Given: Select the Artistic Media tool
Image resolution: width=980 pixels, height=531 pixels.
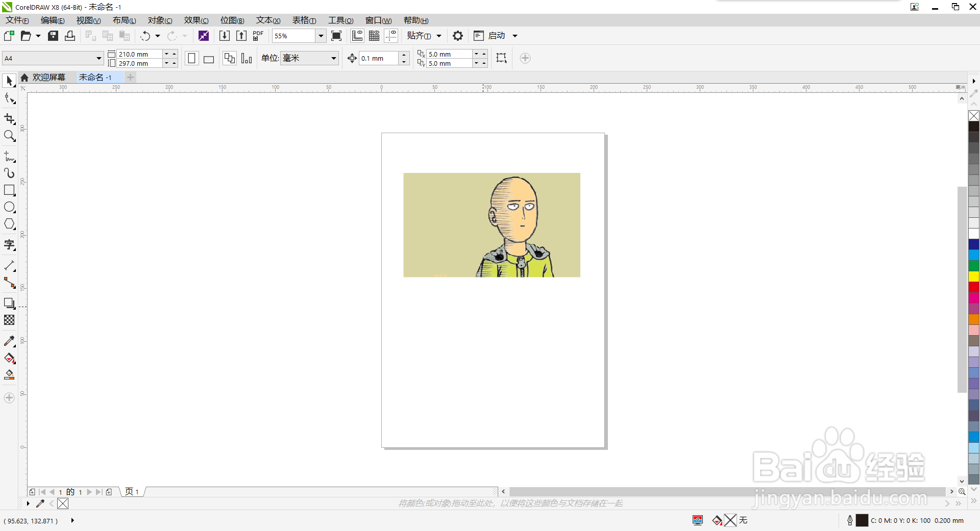Looking at the screenshot, I should tap(9, 173).
